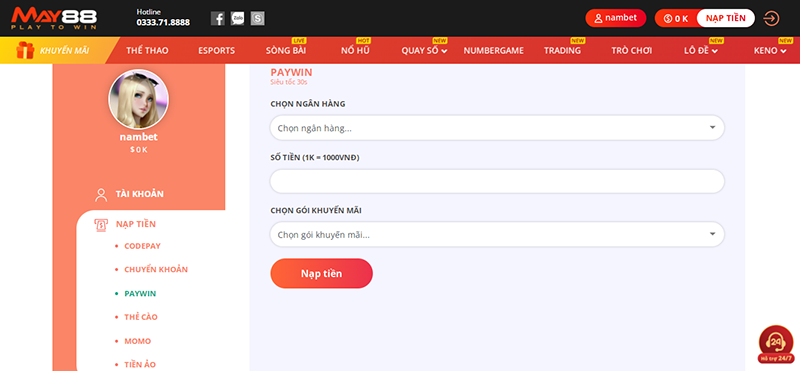The width and height of the screenshot is (800, 371).
Task: Select NẠP TIỀN in sidebar
Action: coord(136,224)
